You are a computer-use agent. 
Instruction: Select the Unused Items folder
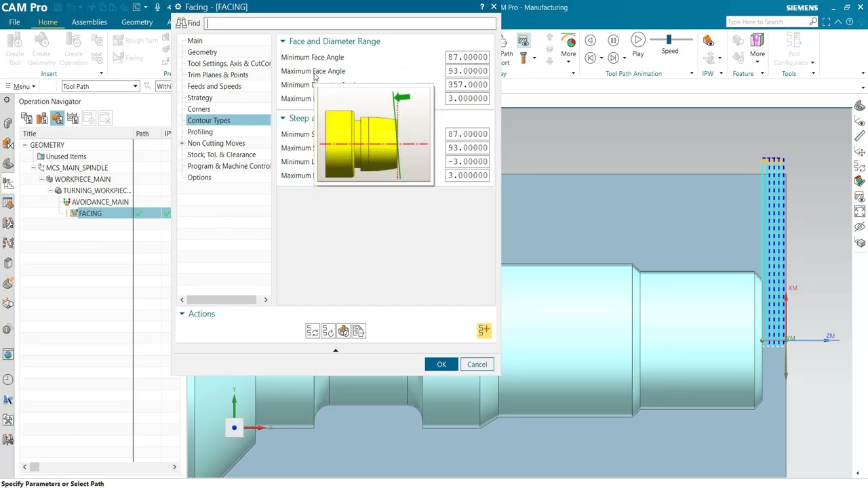[66, 157]
